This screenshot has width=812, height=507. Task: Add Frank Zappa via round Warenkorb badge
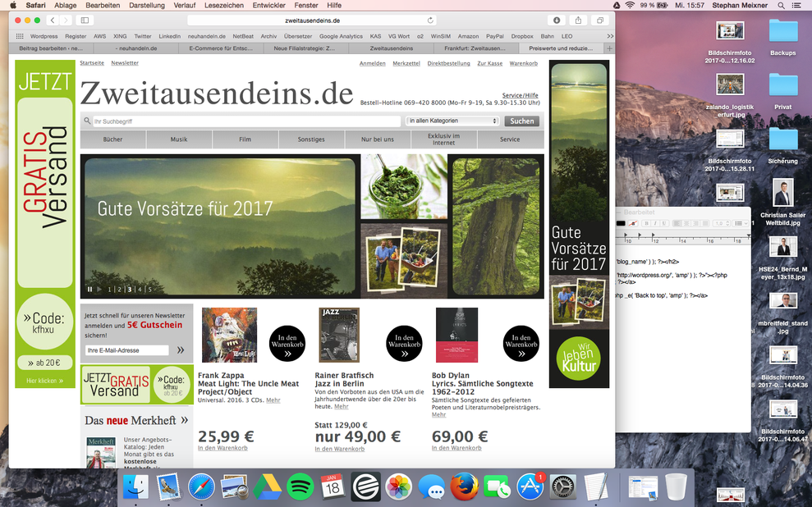(x=287, y=344)
